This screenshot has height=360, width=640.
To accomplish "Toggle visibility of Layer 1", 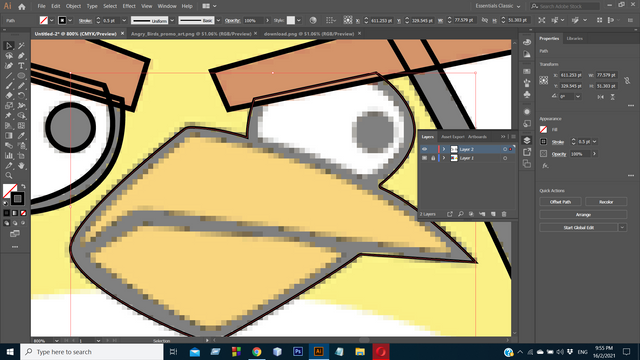I will click(424, 158).
